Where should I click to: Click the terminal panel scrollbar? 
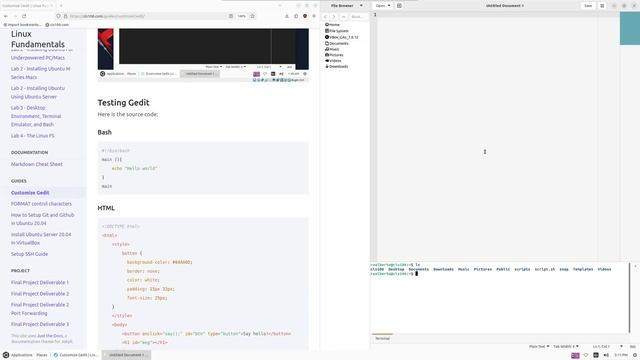(x=629, y=298)
